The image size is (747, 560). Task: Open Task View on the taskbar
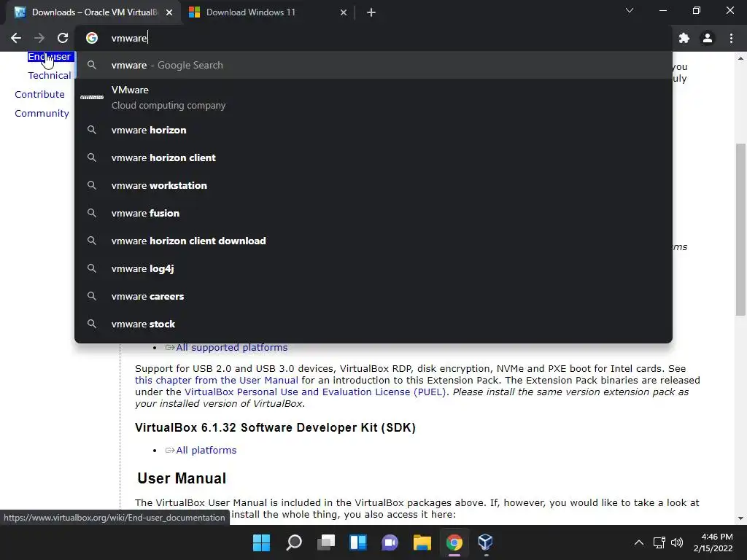coord(326,542)
